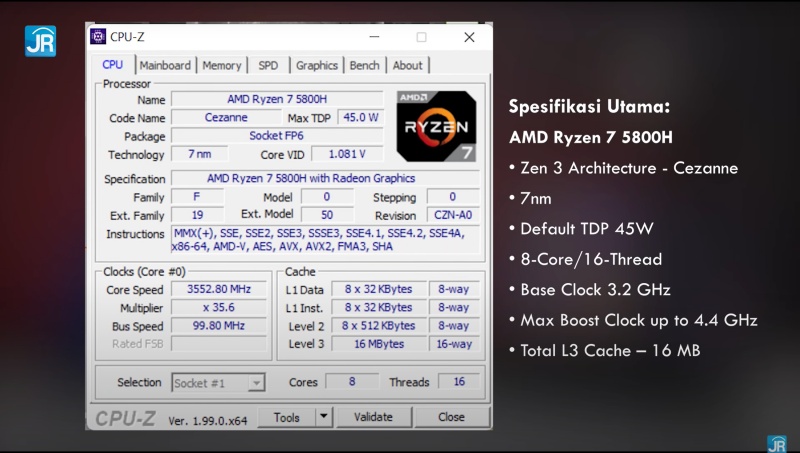Click the Name field AMD Ryzen 7 5800H
Viewport: 800px width, 453px height.
(x=277, y=99)
